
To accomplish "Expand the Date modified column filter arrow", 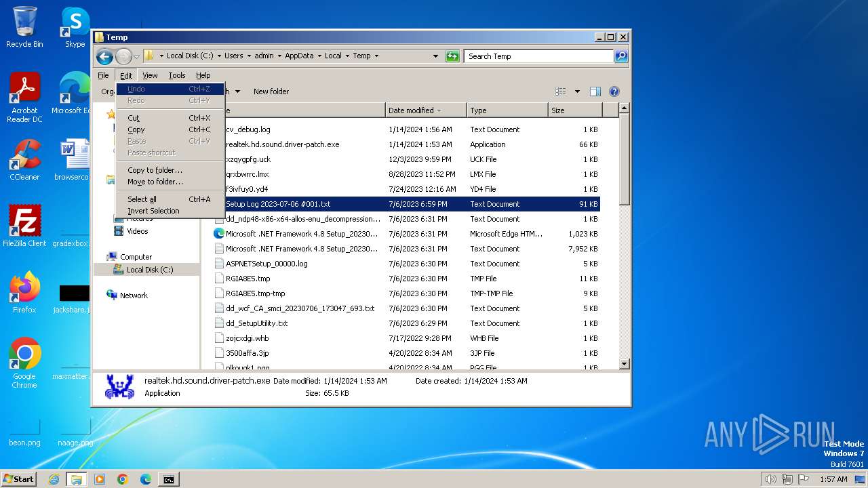I will pos(439,110).
